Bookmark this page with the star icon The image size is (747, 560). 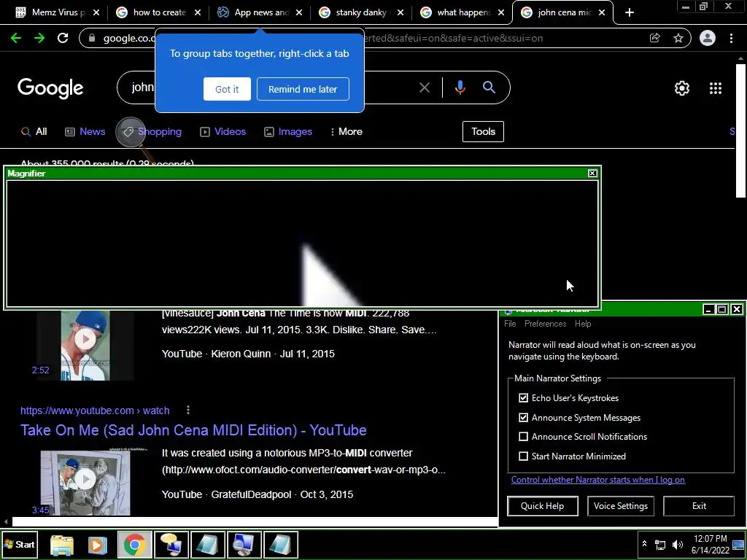[678, 38]
